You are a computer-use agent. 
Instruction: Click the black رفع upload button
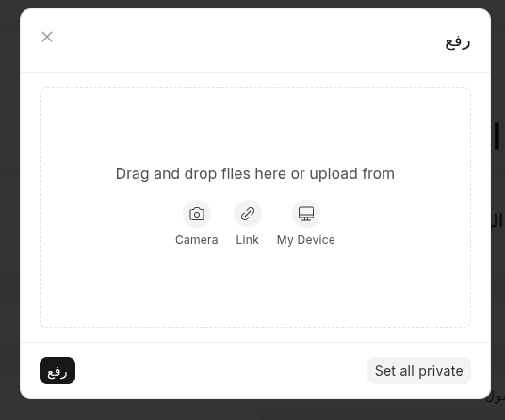pyautogui.click(x=57, y=370)
